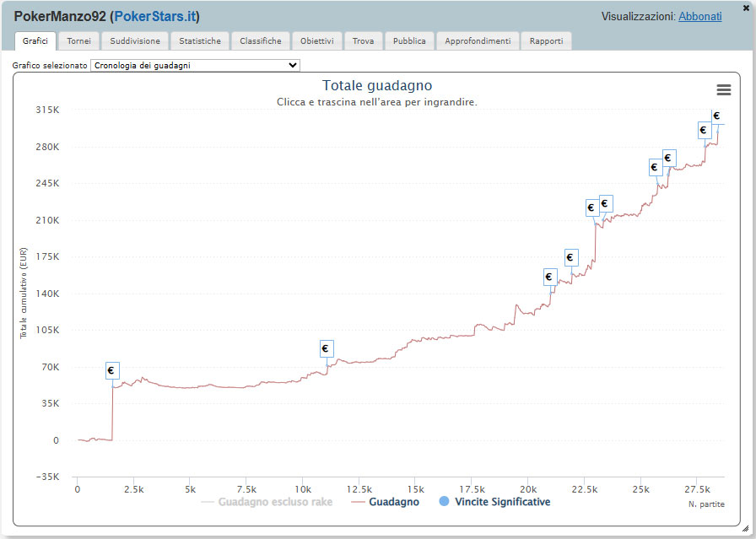Open the Trova tab
The width and height of the screenshot is (756, 539).
pyautogui.click(x=364, y=41)
